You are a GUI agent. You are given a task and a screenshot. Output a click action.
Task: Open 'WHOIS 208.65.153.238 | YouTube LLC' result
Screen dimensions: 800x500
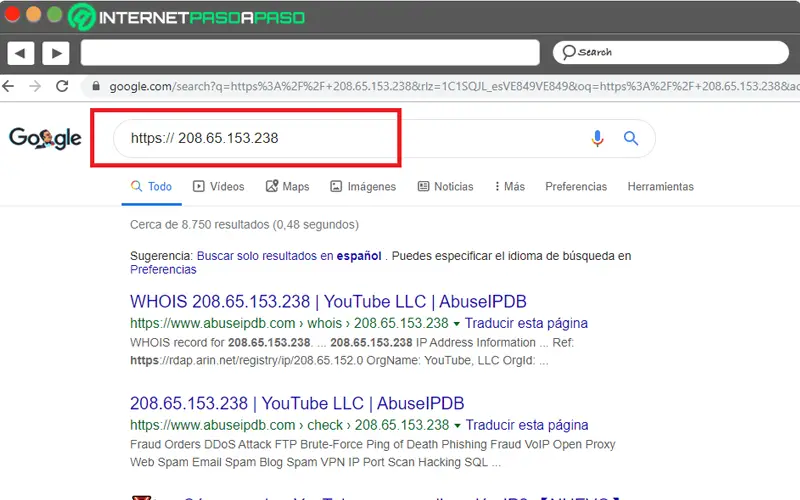point(329,302)
